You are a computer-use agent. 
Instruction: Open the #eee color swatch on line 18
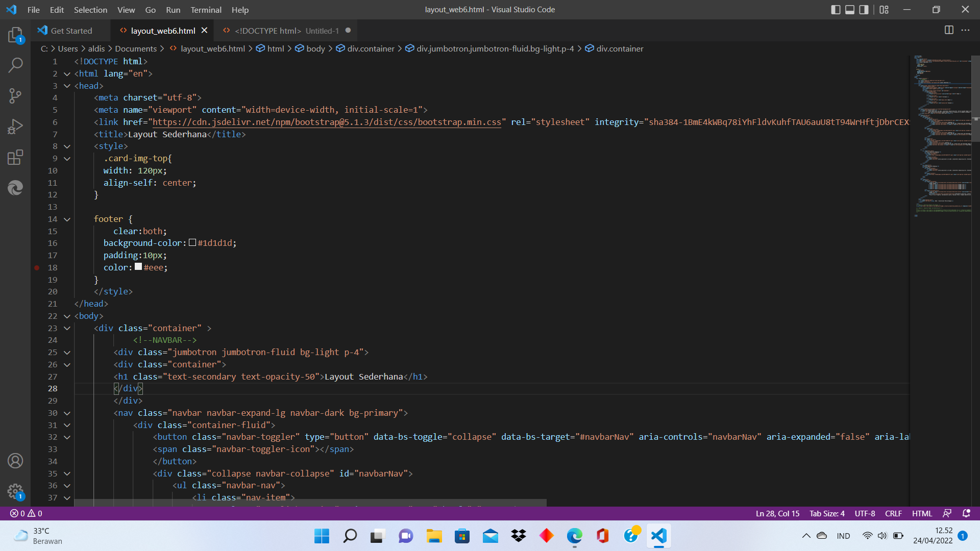[138, 266]
